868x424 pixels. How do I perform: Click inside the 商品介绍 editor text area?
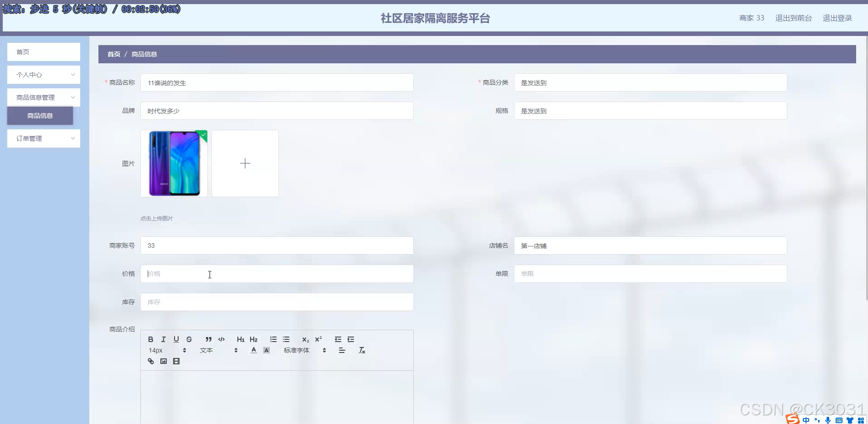click(x=277, y=397)
